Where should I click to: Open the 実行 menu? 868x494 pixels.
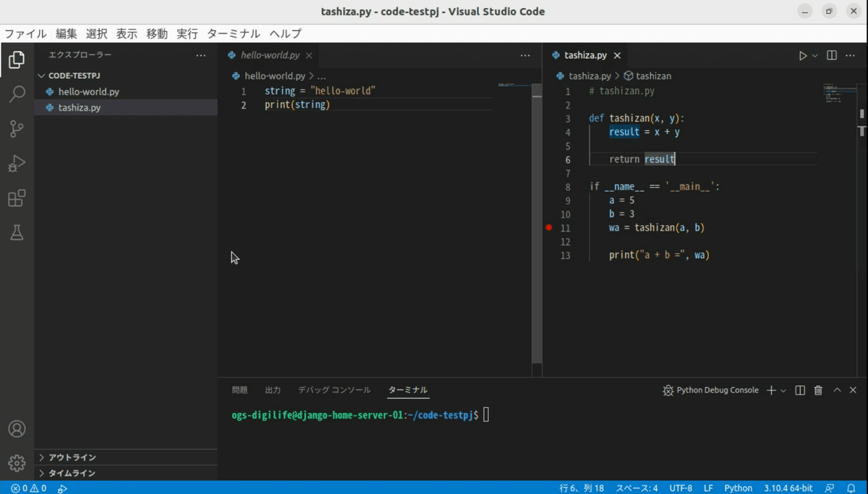tap(187, 33)
